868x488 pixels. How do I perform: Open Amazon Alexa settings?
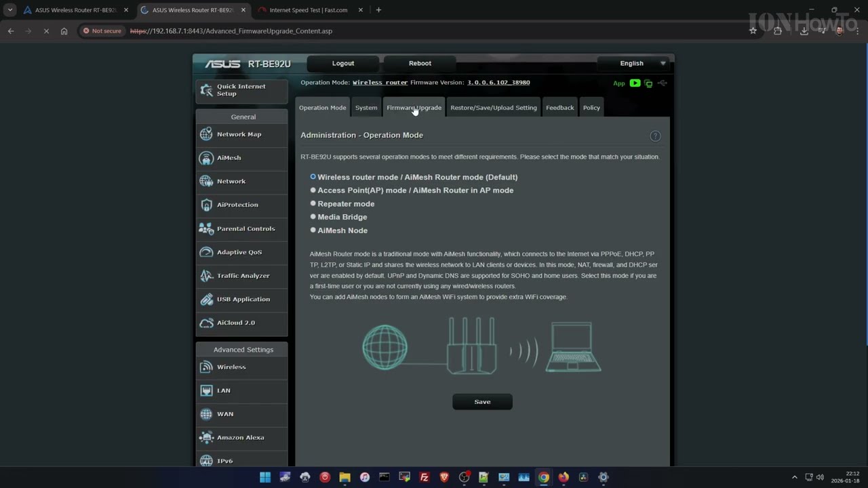[x=241, y=437]
